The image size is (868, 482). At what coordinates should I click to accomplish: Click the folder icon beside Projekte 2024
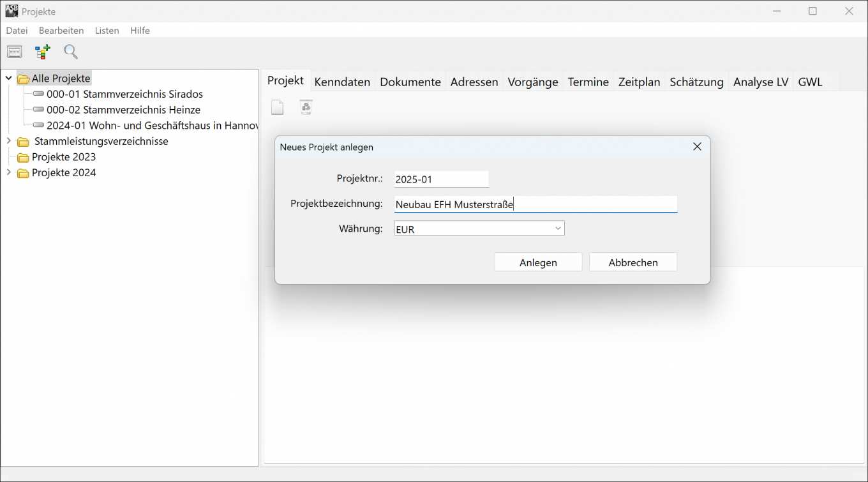pos(23,173)
